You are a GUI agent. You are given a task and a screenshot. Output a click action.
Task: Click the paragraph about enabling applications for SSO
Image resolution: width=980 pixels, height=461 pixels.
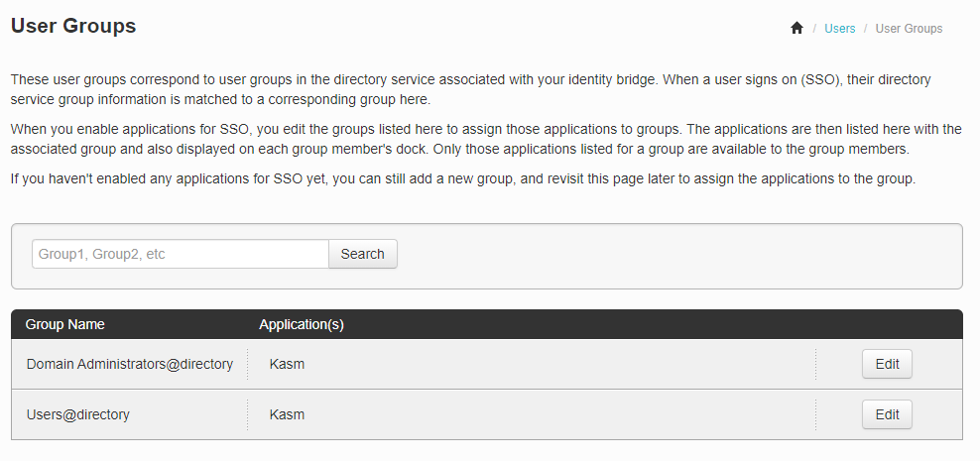[486, 139]
